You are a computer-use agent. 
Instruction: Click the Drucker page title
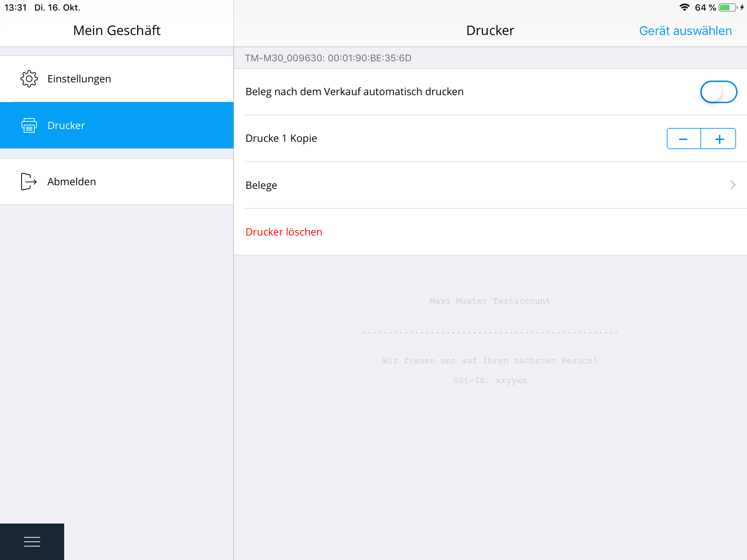(x=490, y=31)
